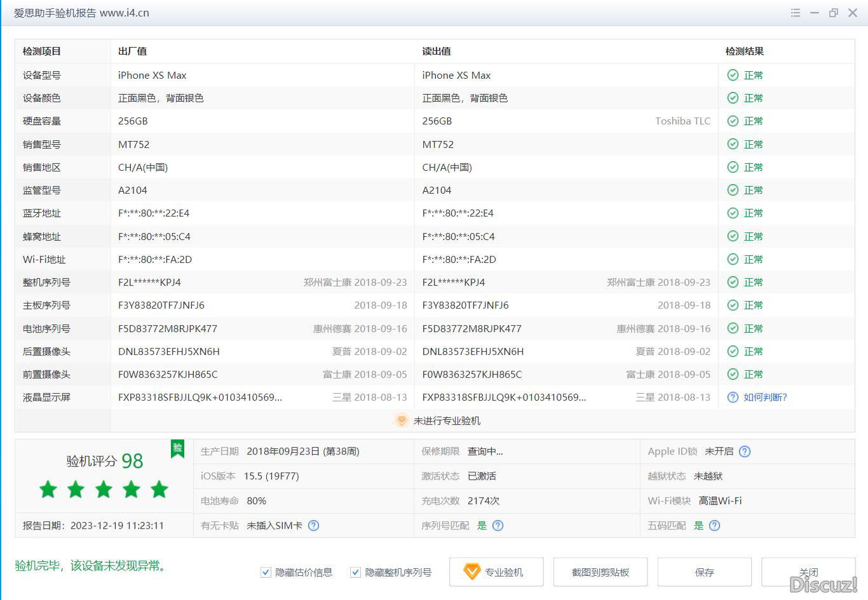Click the green check icon for Wi-Fi地址 row
This screenshot has height=600, width=868.
733,259
